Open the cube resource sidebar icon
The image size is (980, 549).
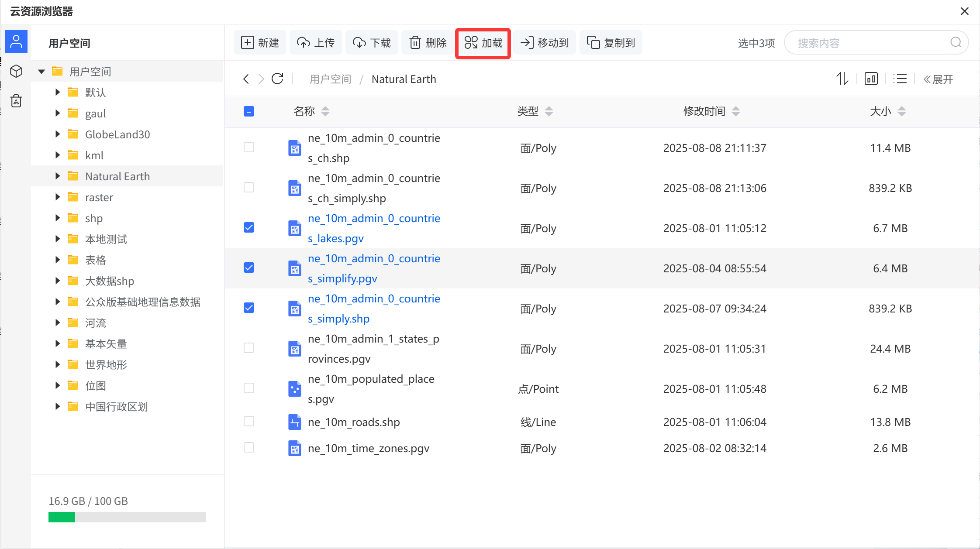click(x=16, y=71)
